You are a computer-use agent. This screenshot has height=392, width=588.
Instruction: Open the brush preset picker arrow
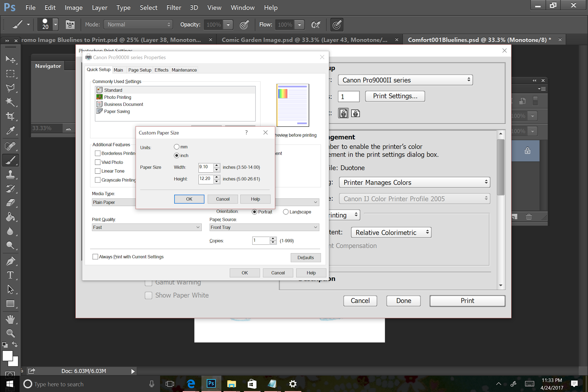pos(55,25)
